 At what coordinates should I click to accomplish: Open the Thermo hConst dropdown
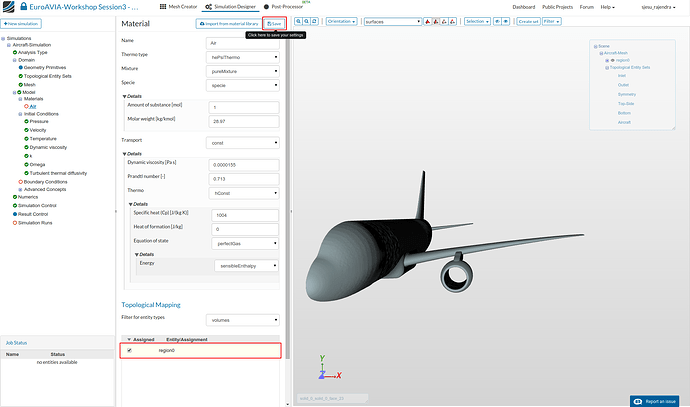coord(244,193)
